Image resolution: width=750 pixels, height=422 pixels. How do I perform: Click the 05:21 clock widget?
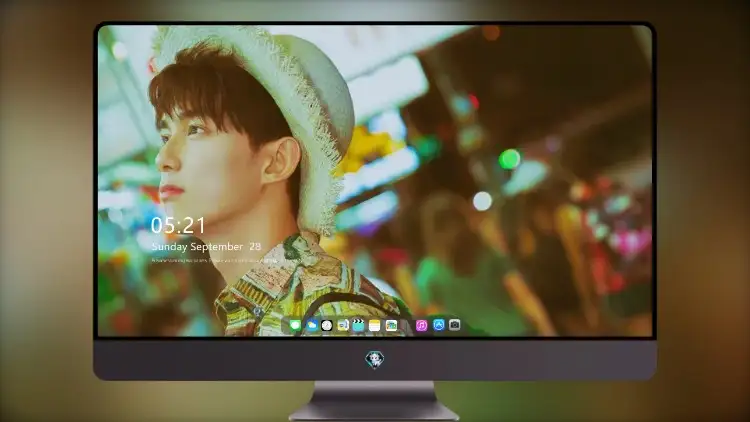click(x=178, y=225)
